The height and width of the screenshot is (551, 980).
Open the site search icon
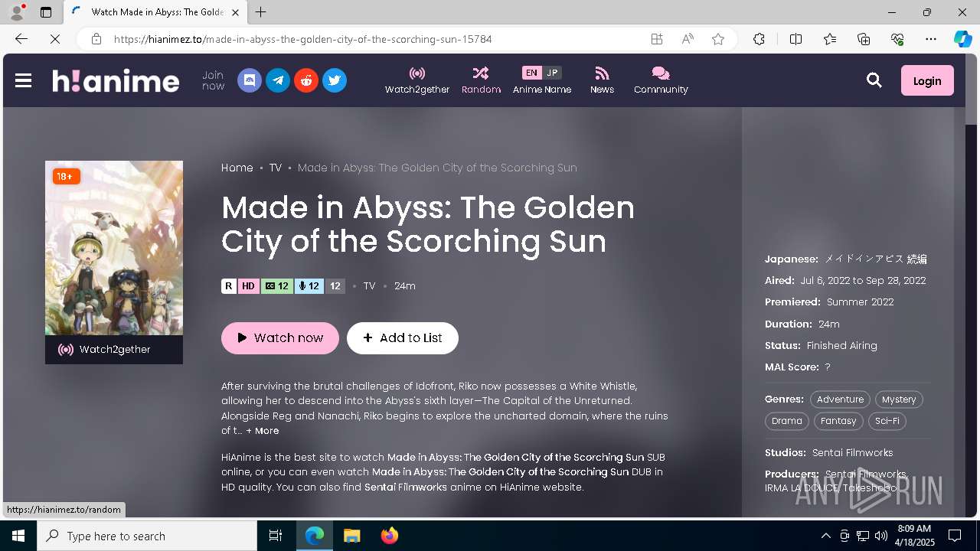click(x=874, y=80)
